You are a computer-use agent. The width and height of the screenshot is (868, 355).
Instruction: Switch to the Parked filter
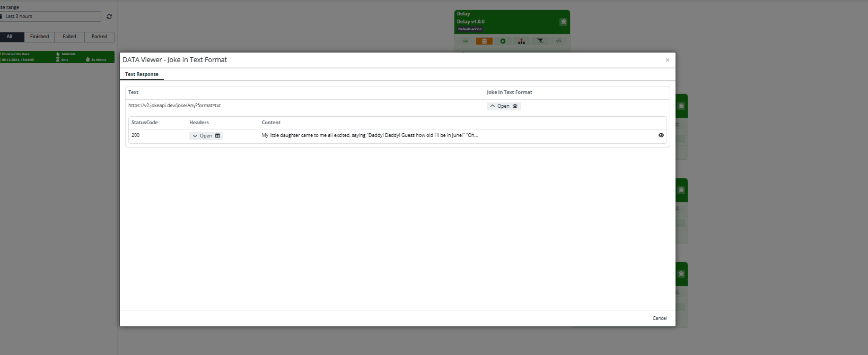point(99,37)
